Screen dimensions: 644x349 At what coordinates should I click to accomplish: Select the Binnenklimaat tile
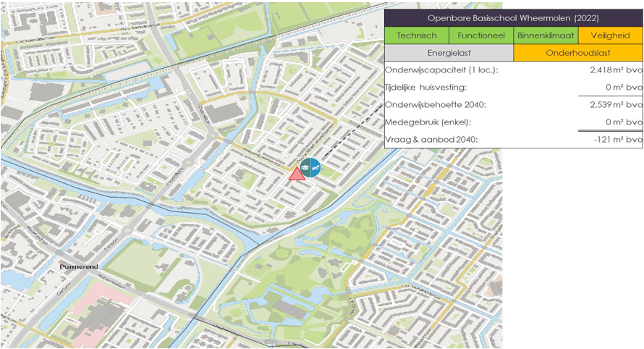(x=546, y=35)
